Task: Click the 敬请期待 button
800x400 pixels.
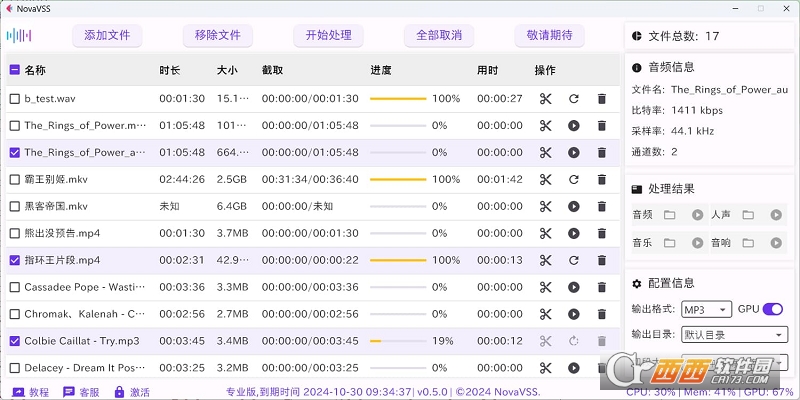Action: click(x=549, y=35)
